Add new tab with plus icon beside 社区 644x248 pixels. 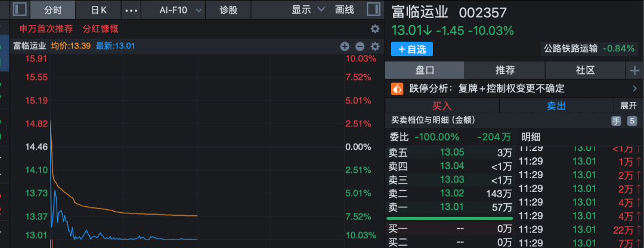click(634, 70)
